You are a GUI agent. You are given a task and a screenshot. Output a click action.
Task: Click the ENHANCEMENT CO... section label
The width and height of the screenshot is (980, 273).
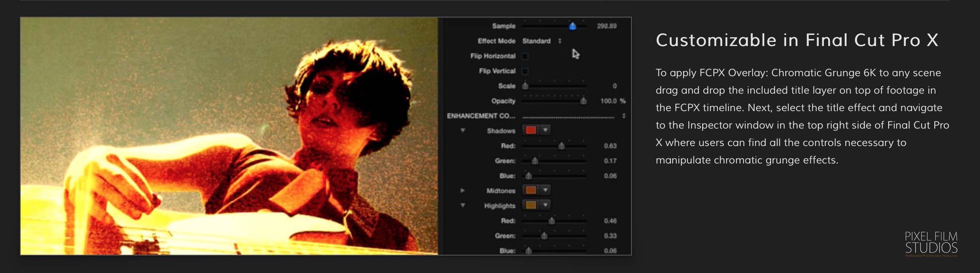481,116
